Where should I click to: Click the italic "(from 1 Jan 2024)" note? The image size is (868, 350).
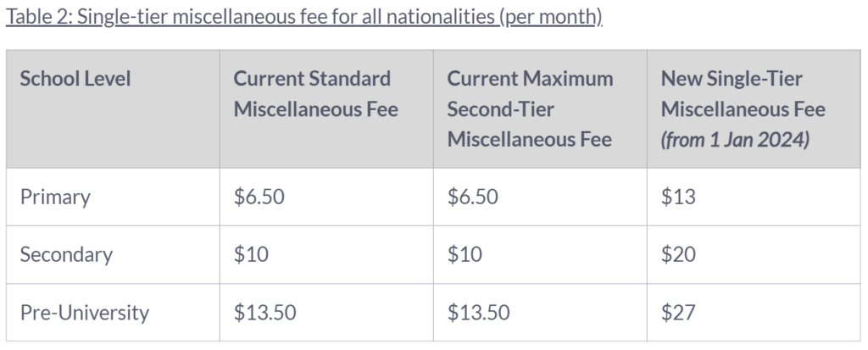point(735,139)
